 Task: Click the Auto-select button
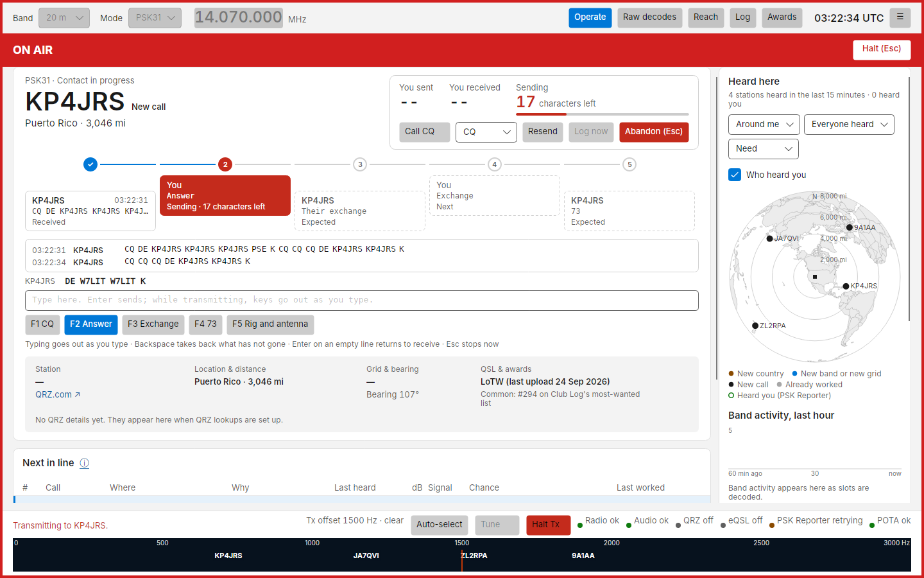coord(440,525)
